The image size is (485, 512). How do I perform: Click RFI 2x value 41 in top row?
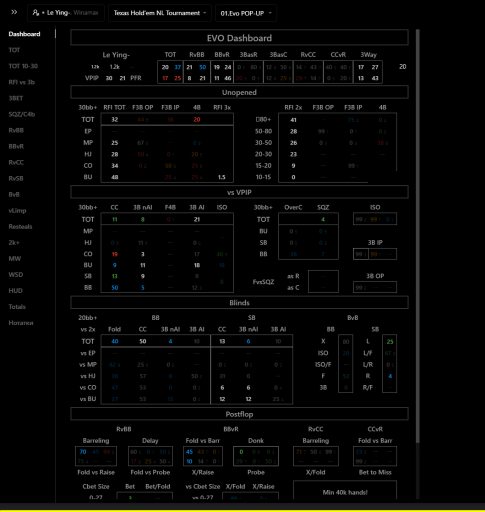(x=293, y=120)
